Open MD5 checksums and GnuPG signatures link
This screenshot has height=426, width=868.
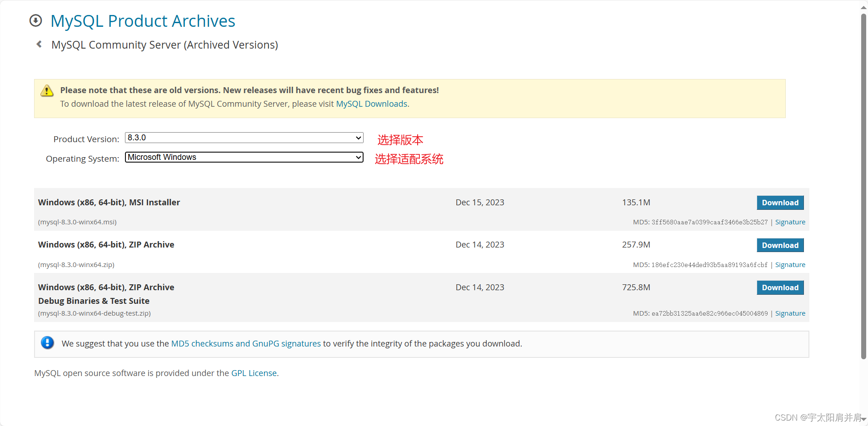pos(246,344)
